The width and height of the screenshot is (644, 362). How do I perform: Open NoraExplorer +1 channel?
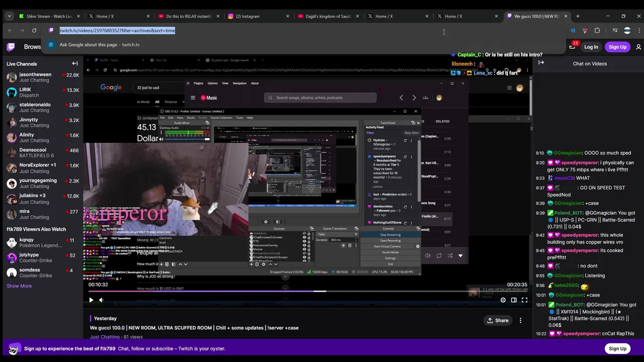tap(43, 168)
